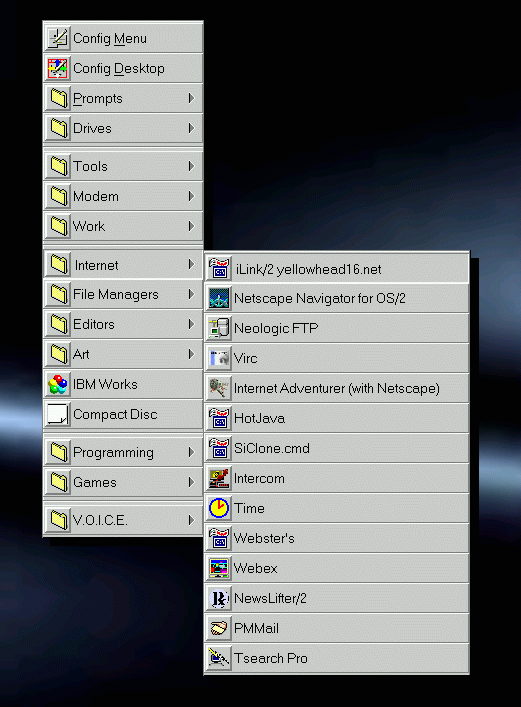The image size is (521, 707).
Task: Click the Webster's label
Action: tap(264, 538)
